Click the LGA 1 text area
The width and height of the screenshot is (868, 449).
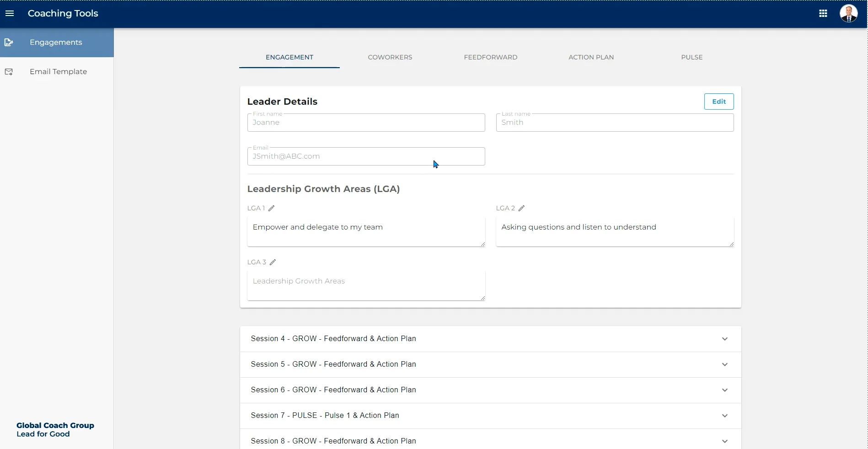pos(366,232)
